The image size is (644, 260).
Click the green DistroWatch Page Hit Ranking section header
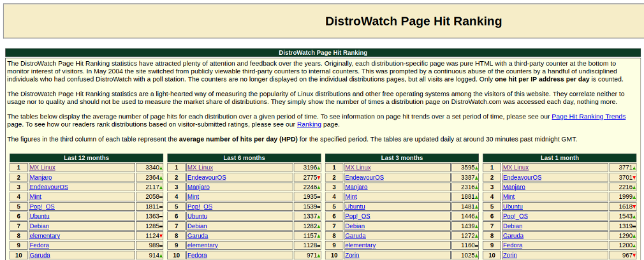(x=323, y=53)
